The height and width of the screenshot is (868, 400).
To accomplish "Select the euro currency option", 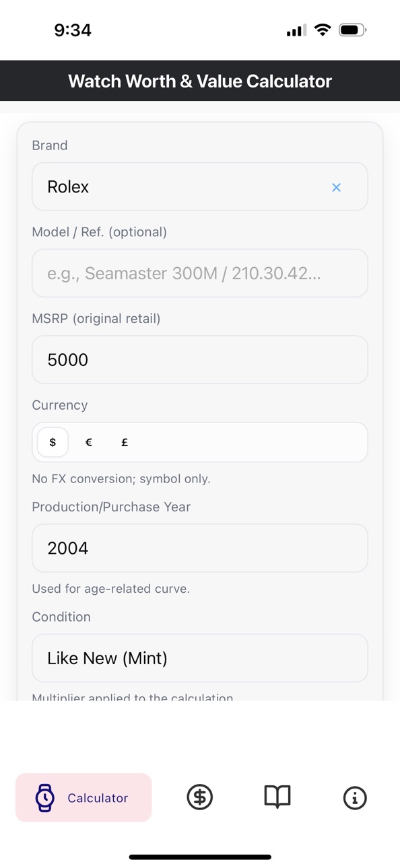I will [x=88, y=442].
